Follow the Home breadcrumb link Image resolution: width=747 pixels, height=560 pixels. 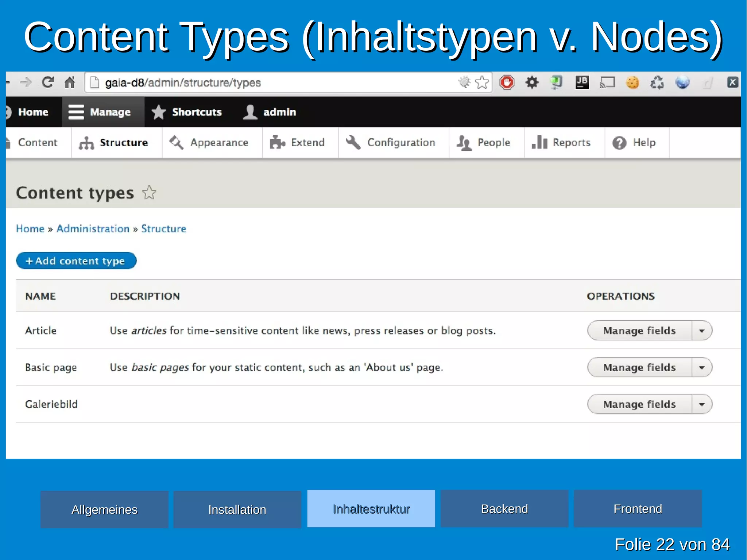pyautogui.click(x=30, y=229)
